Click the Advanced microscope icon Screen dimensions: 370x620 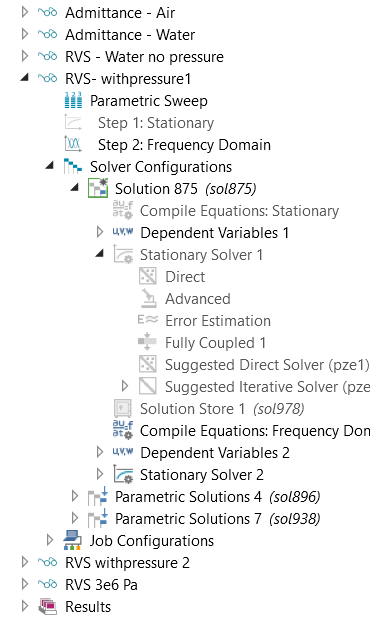[x=148, y=299]
